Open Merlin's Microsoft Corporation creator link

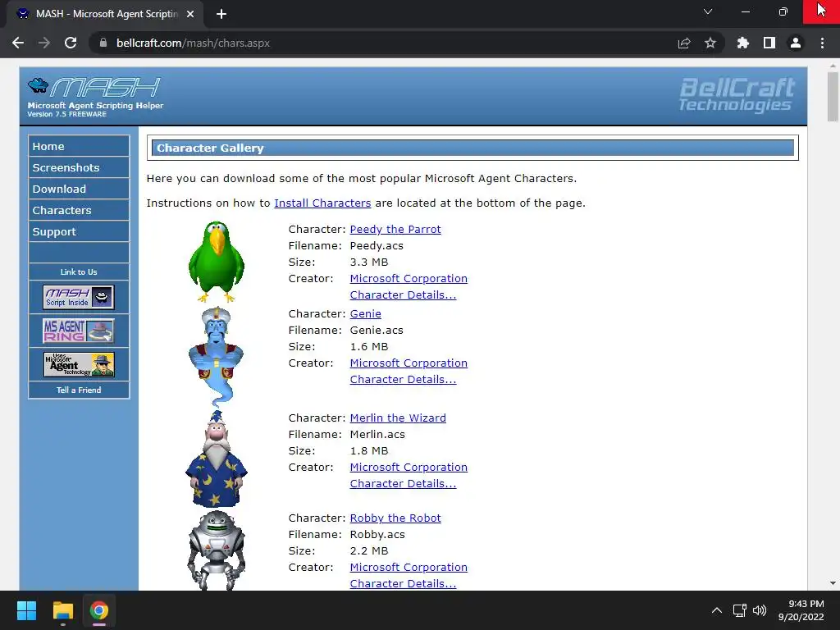click(x=409, y=467)
